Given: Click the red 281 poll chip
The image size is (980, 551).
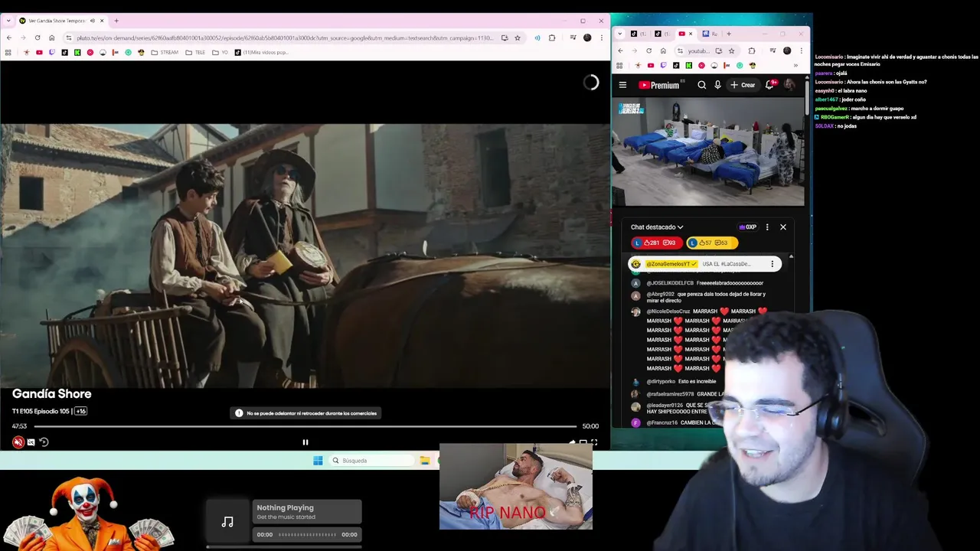Looking at the screenshot, I should coord(655,243).
